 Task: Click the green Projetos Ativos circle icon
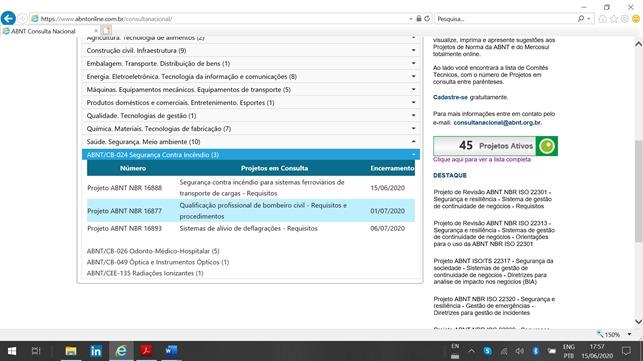547,146
